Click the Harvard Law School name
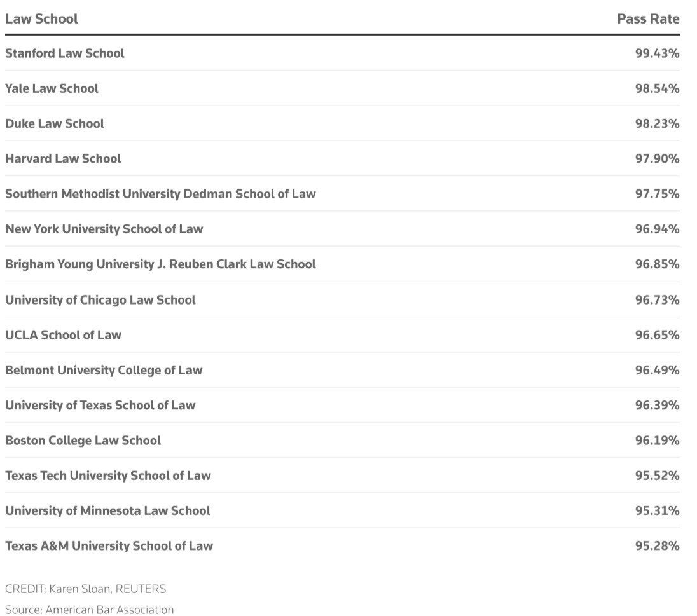 [63, 158]
